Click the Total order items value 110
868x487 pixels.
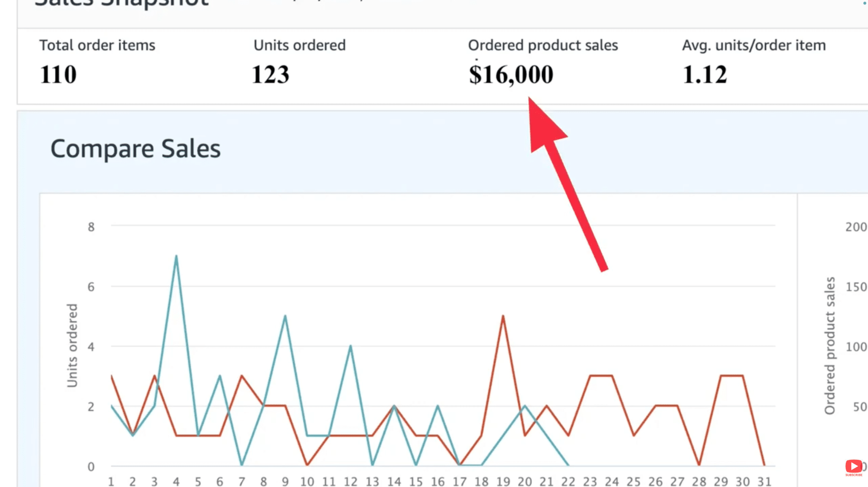pyautogui.click(x=57, y=74)
